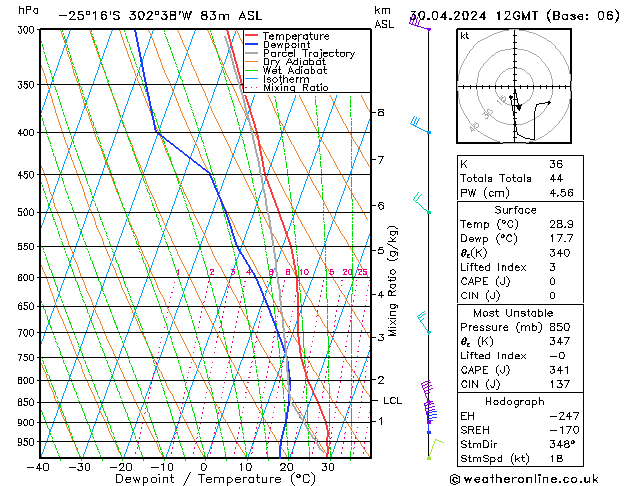
Task: Click the SREH value -170
Action: tap(564, 430)
